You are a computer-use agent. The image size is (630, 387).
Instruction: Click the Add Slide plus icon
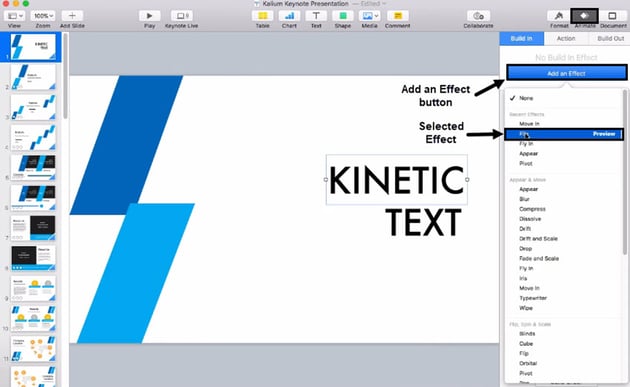tap(72, 16)
